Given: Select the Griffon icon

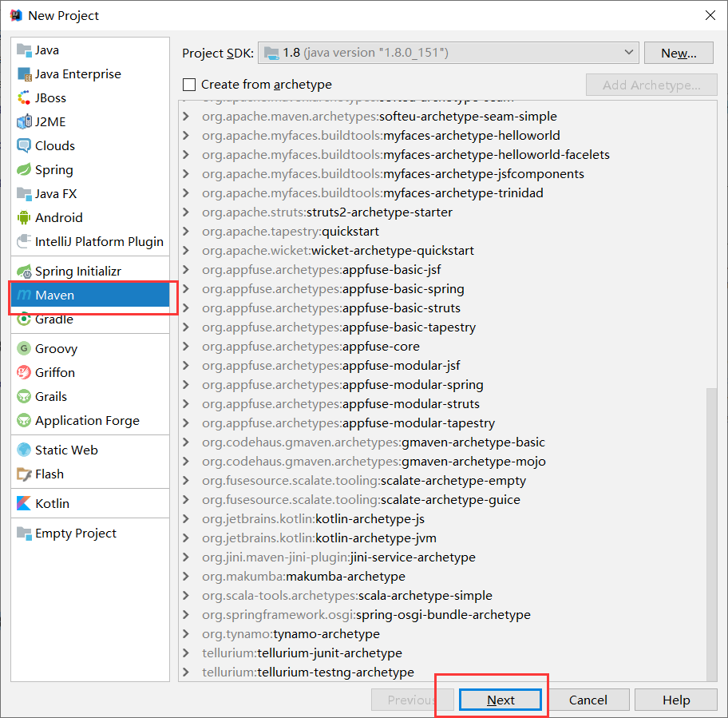Looking at the screenshot, I should (x=24, y=372).
